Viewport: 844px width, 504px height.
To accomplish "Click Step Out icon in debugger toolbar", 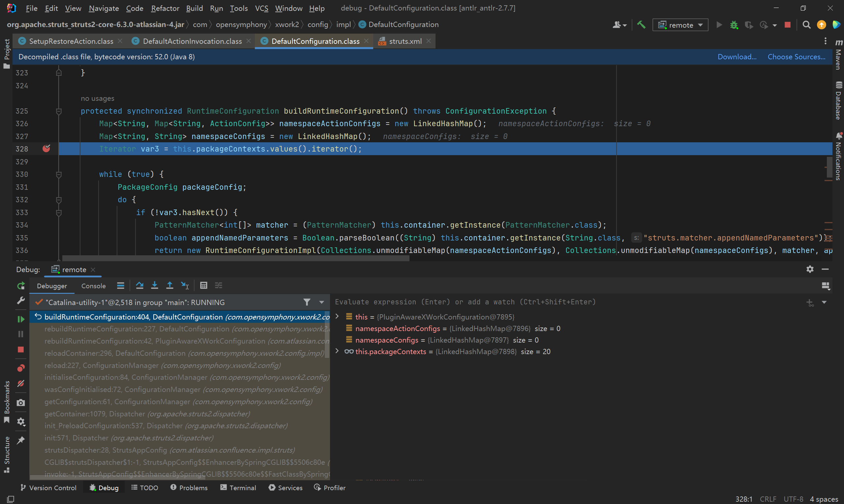I will (169, 285).
